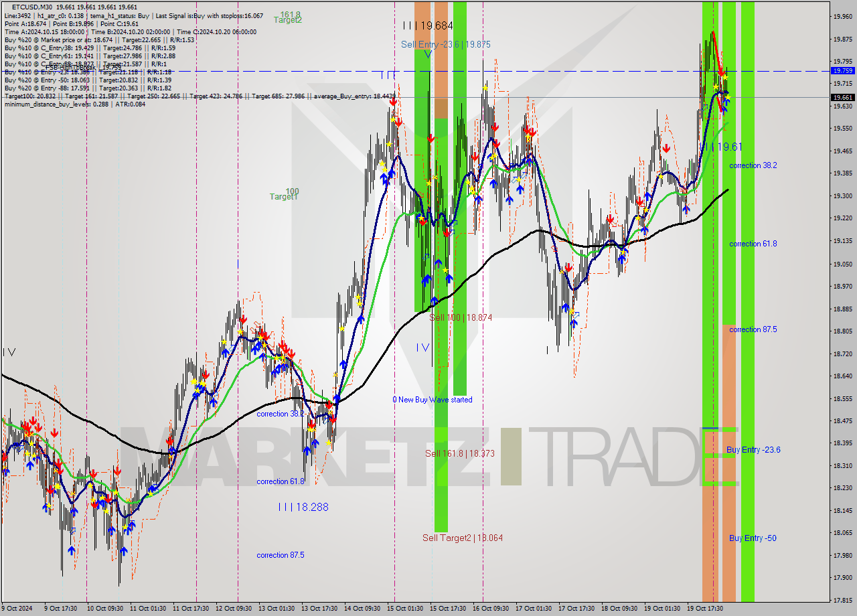
Task: Select the 'Sell Entry -23.6 | 19.875' label
Action: (x=446, y=44)
